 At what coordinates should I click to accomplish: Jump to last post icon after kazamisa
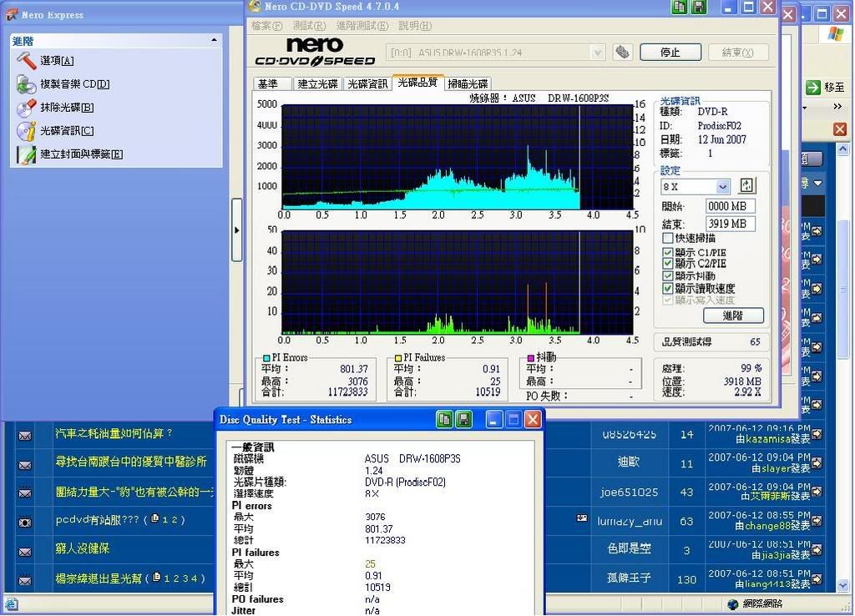(817, 434)
